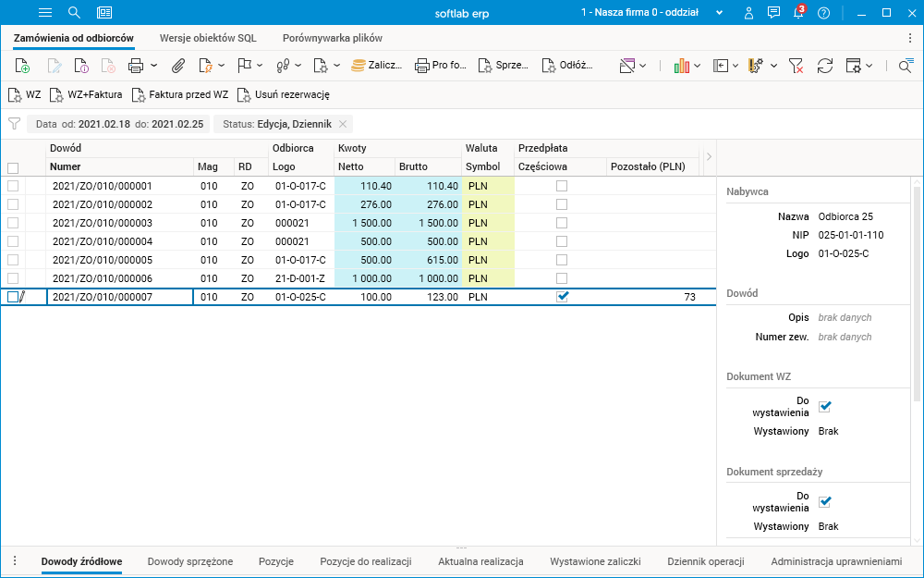Remove the Status filter chip with its X
This screenshot has width=924, height=578.
(x=343, y=124)
